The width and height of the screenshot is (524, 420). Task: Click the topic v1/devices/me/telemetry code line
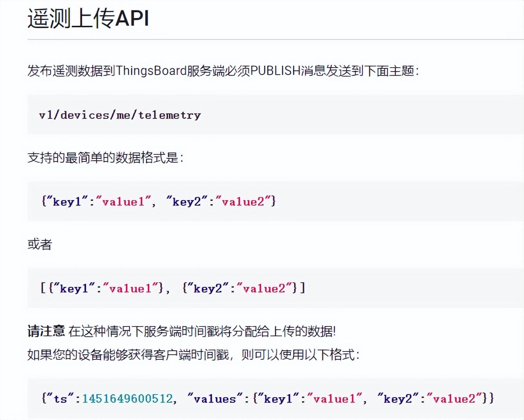[x=120, y=115]
